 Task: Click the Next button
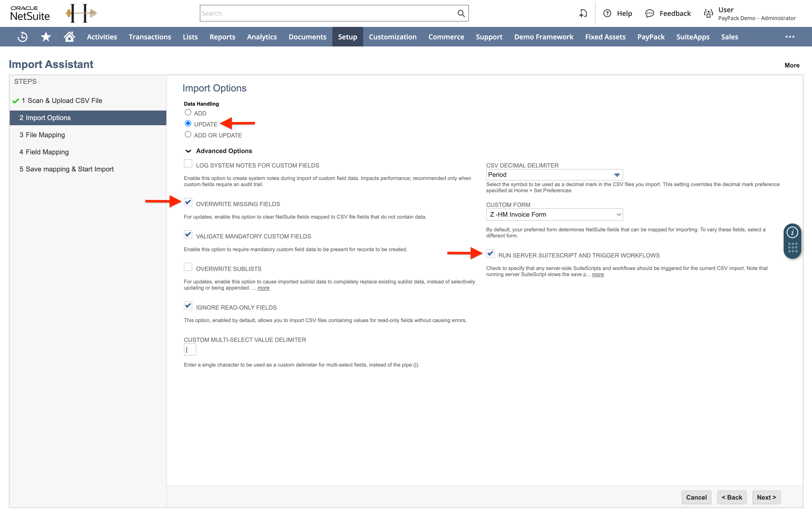tap(766, 497)
